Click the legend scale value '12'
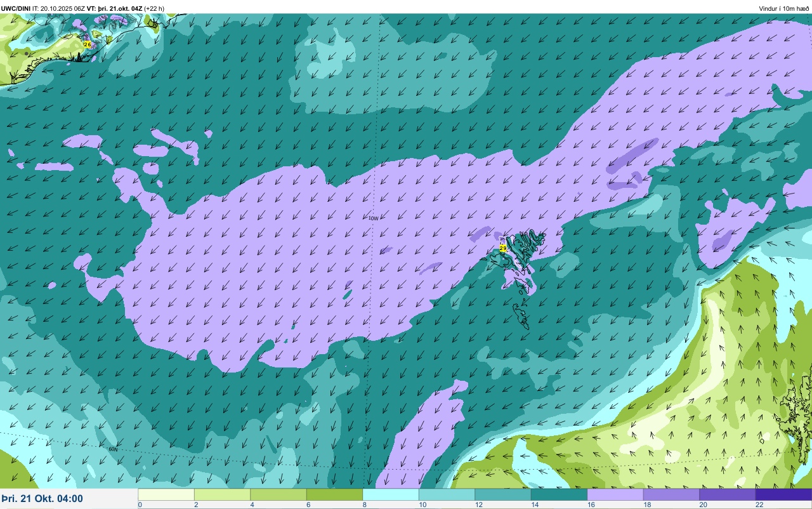 pos(478,505)
